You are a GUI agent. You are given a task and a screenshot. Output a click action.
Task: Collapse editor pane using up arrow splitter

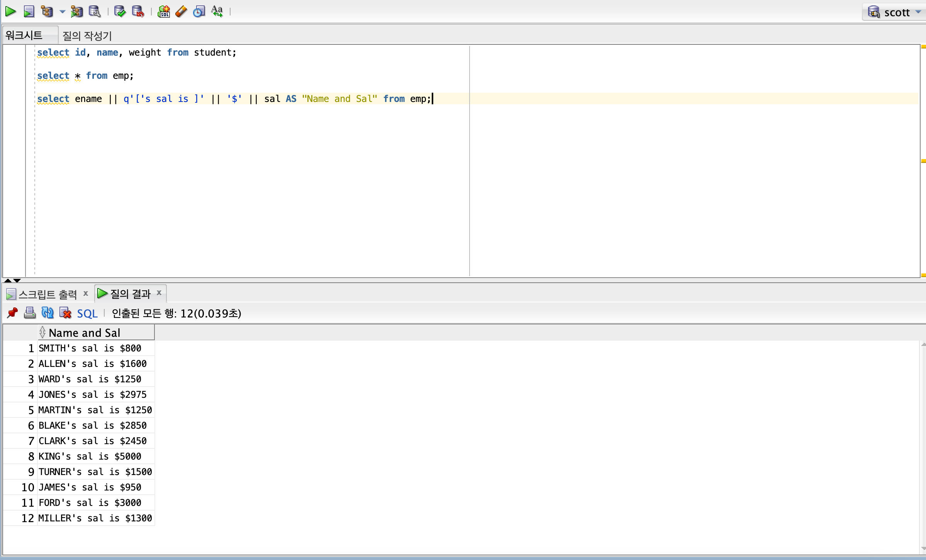[7, 280]
